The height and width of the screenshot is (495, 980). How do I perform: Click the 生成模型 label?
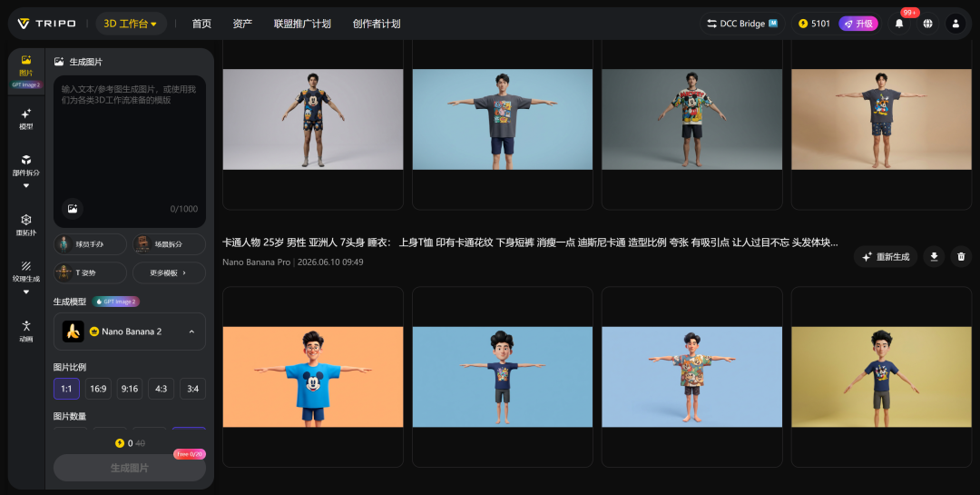(x=70, y=302)
